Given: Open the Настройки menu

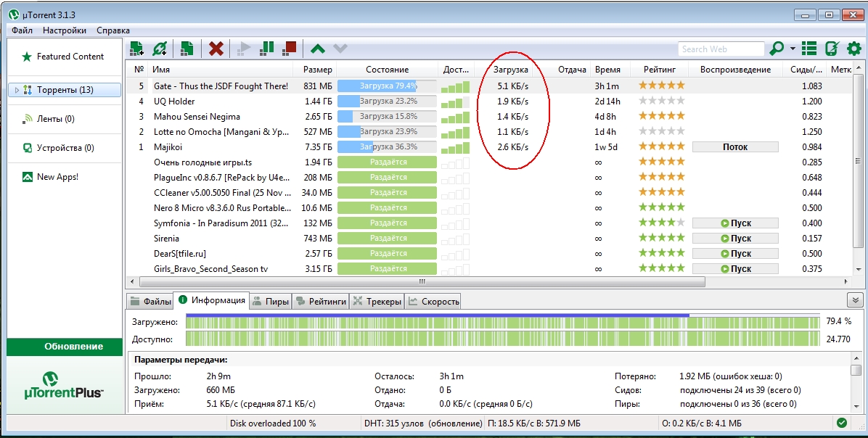Looking at the screenshot, I should pyautogui.click(x=64, y=30).
